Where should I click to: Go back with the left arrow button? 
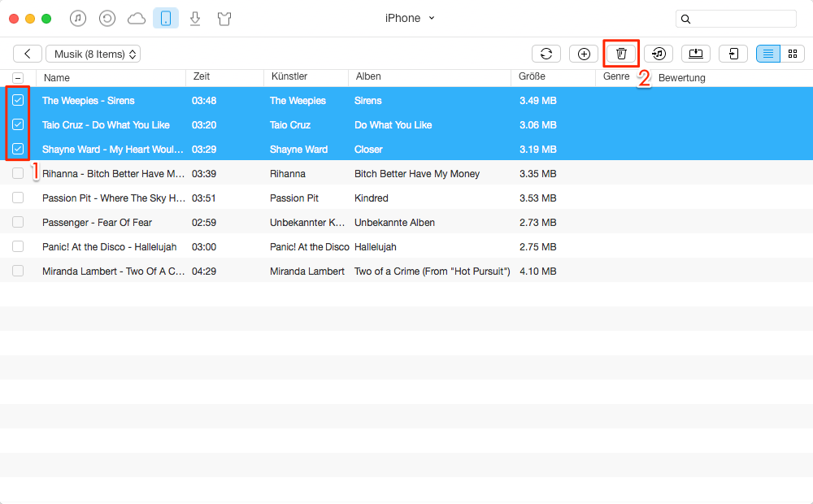tap(28, 54)
